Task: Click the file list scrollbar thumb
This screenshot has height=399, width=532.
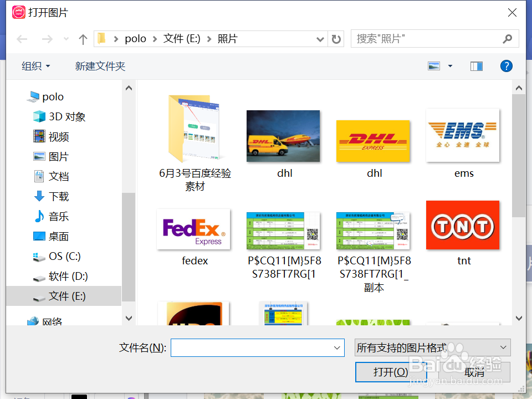Action: point(519,156)
